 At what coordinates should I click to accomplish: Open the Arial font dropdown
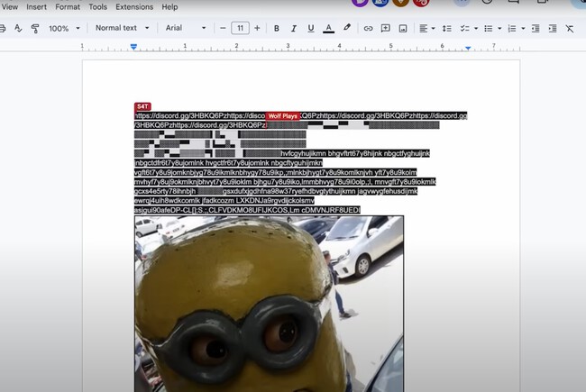point(187,28)
